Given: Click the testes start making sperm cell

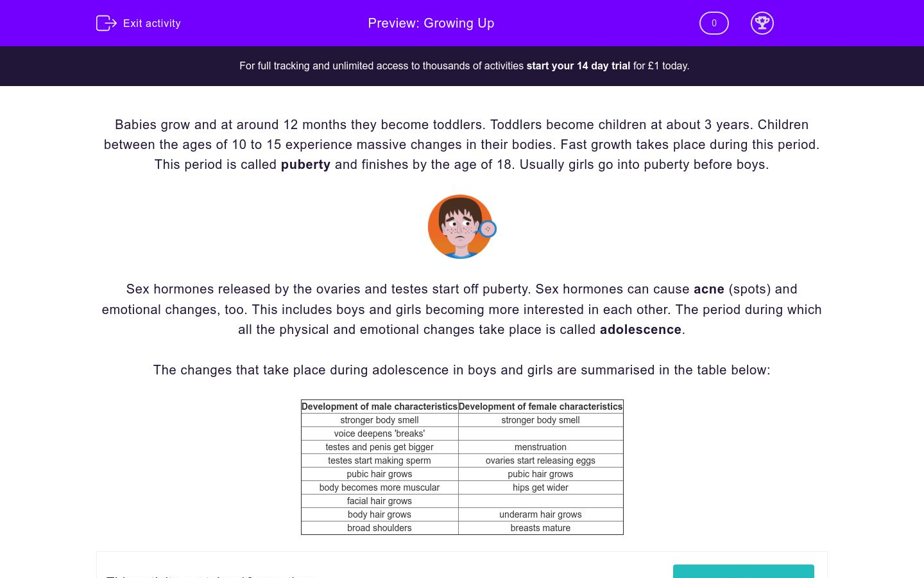Looking at the screenshot, I should (x=379, y=460).
